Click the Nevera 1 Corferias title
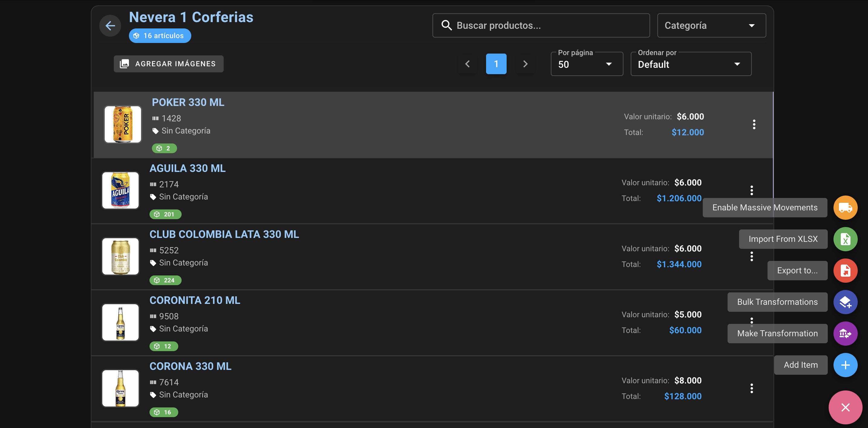Viewport: 868px width, 428px height. pos(191,17)
